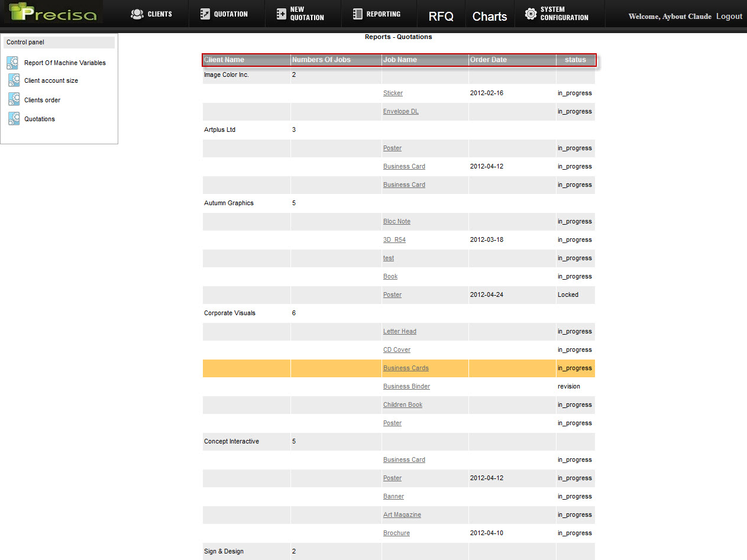Click the 2012-04-10 order date

[486, 533]
